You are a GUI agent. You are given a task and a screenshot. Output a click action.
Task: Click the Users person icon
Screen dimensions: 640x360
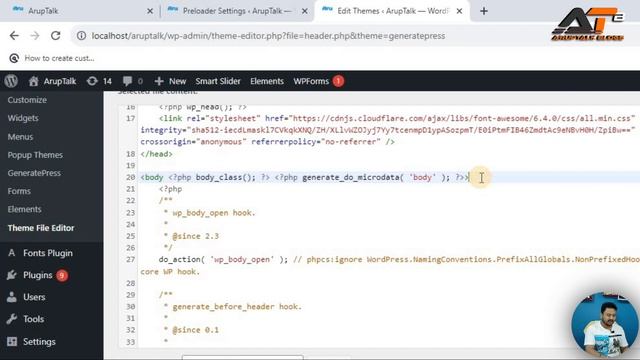(12, 297)
